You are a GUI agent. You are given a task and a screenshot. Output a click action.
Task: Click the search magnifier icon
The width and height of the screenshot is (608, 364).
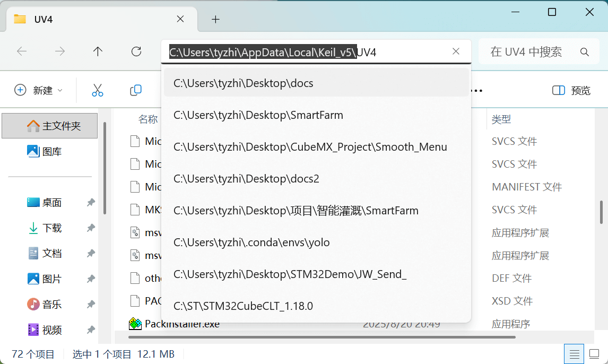(x=585, y=52)
